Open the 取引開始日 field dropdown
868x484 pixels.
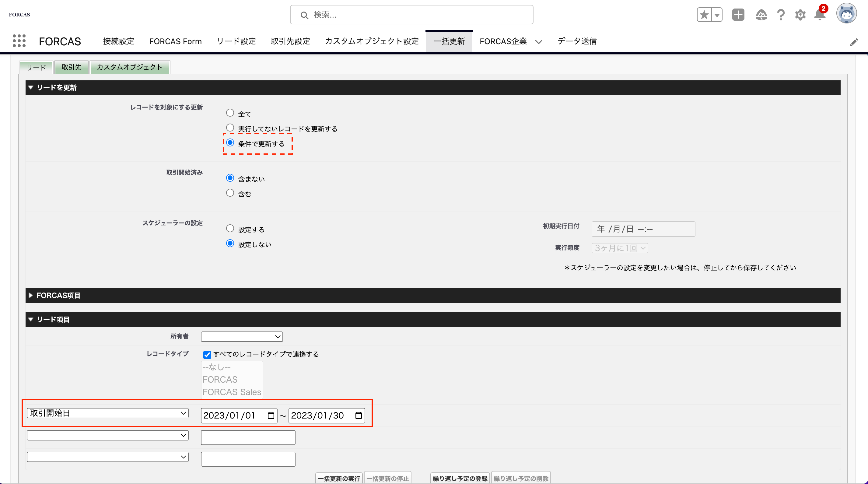[x=107, y=413]
